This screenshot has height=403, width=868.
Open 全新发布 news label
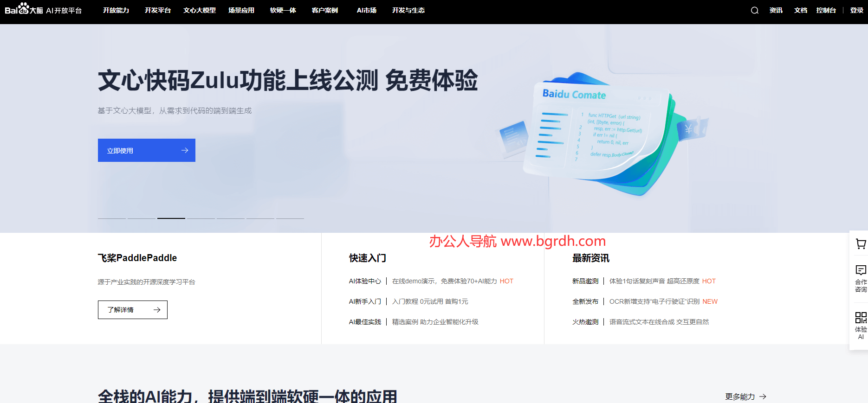point(585,301)
